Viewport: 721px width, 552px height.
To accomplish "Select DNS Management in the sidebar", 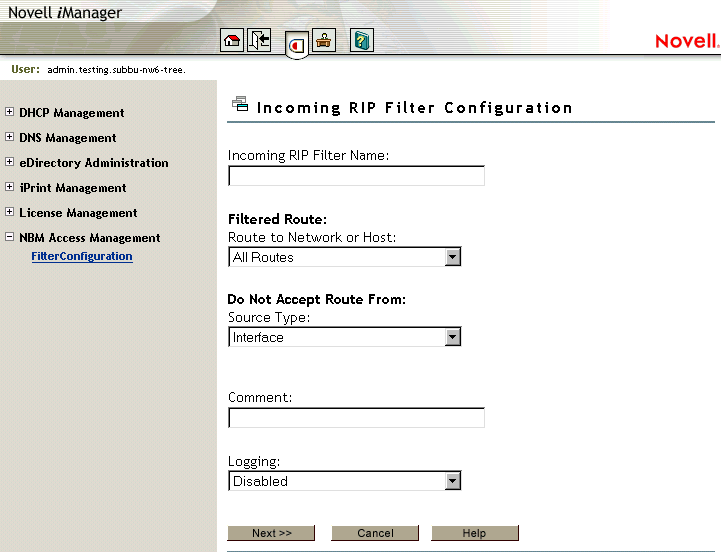I will [x=68, y=138].
